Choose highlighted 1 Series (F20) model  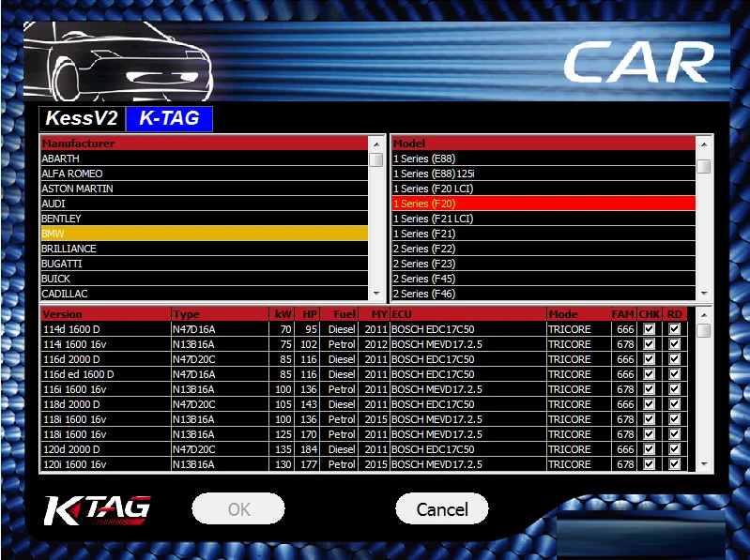(543, 204)
